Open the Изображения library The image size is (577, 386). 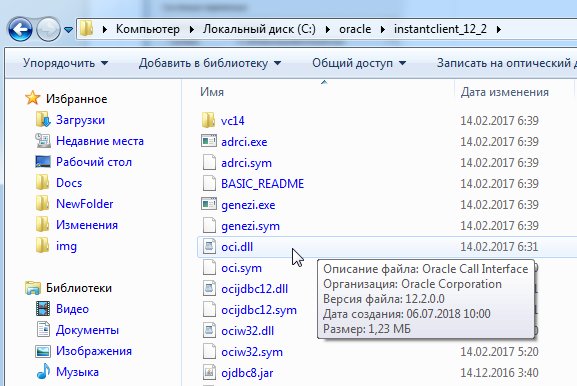tap(94, 351)
